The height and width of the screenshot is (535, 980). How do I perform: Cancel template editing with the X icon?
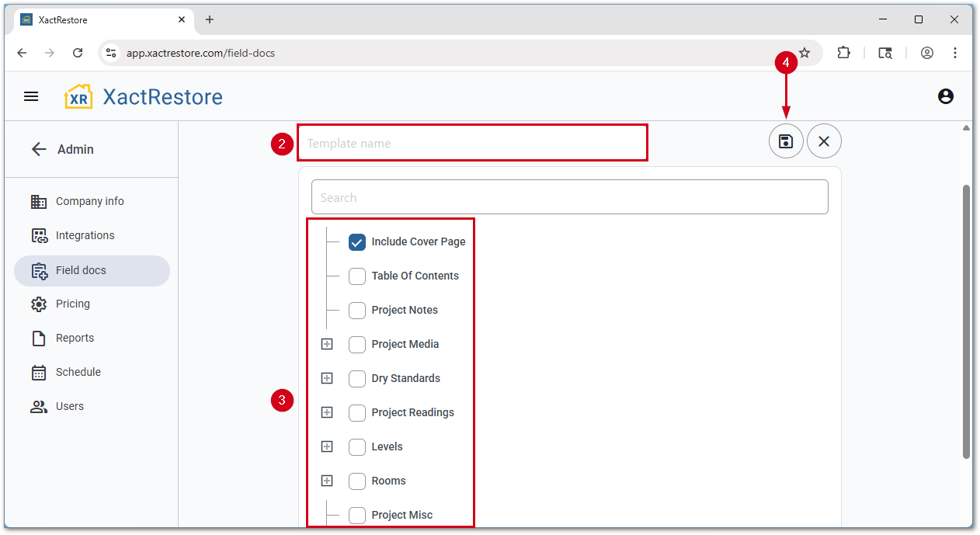(x=824, y=141)
